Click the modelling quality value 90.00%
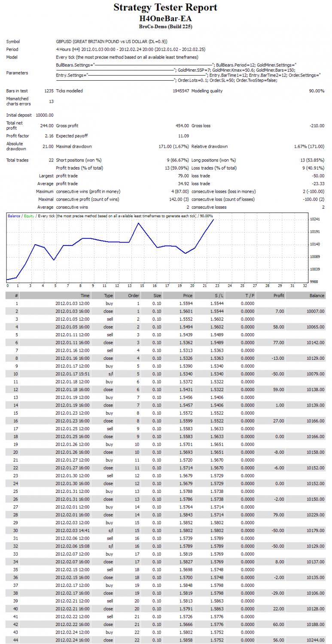This screenshot has height=644, width=332. (316, 91)
